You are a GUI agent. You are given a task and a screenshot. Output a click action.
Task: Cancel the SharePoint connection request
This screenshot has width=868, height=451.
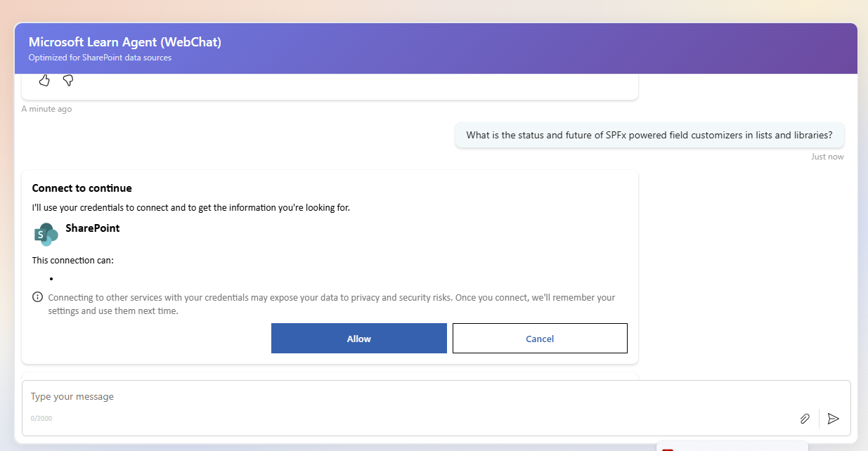click(x=540, y=338)
